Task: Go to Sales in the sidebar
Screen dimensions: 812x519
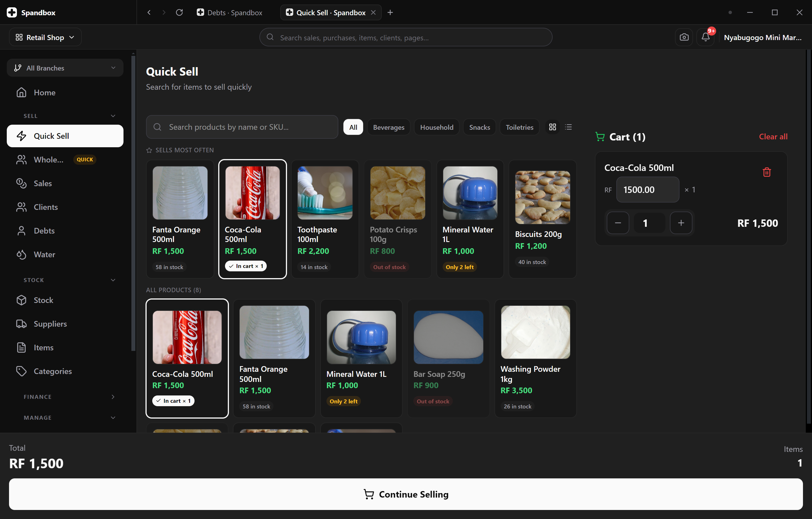Action: coord(65,183)
